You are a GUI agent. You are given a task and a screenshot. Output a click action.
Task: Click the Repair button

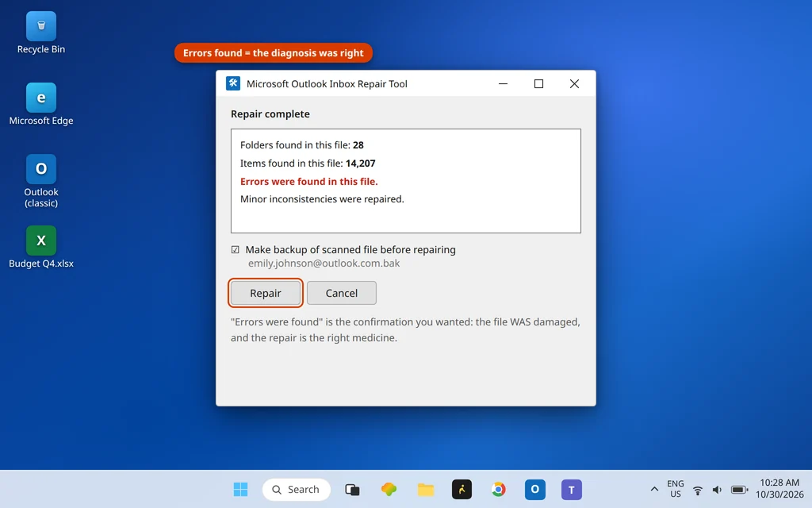click(x=266, y=293)
